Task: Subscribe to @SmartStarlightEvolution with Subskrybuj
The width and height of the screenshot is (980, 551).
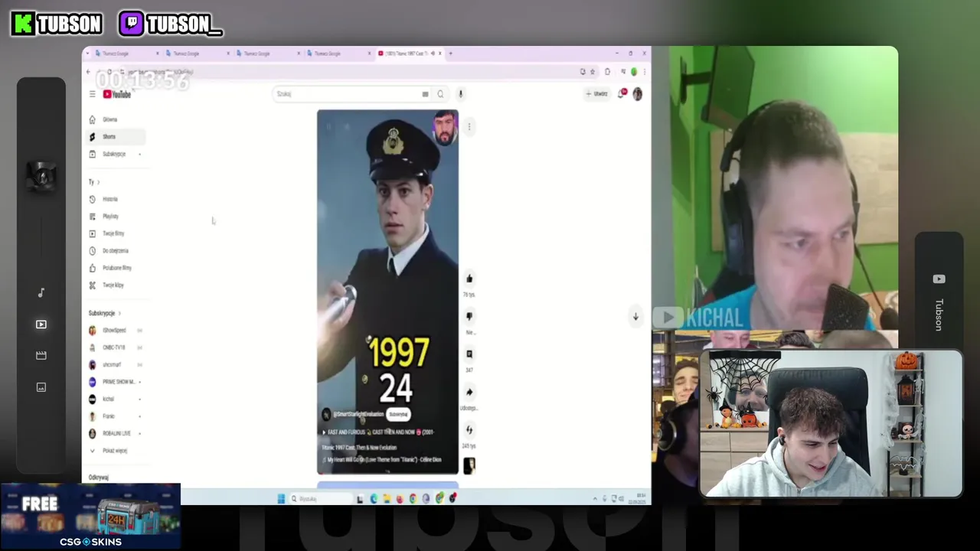Action: (x=399, y=415)
